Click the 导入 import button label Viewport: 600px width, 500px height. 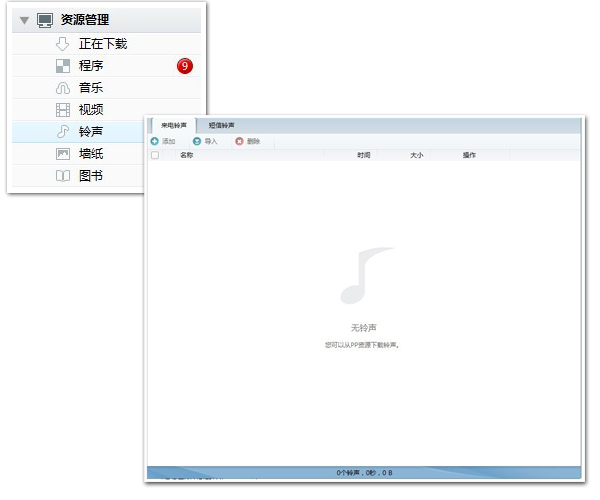pyautogui.click(x=211, y=142)
